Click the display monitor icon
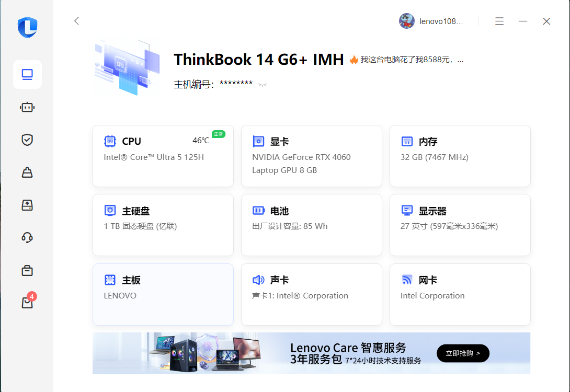Screen dimensions: 570x392 (407, 210)
